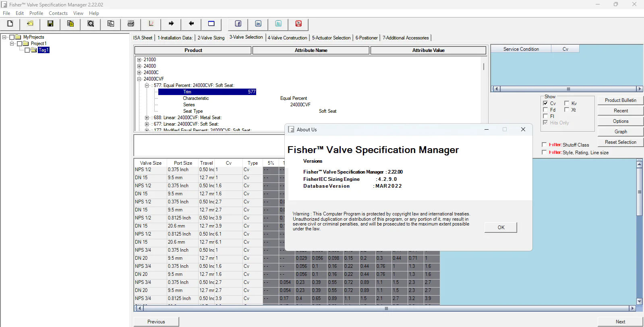
Task: Enable the Xt show checkbox
Action: tap(567, 110)
